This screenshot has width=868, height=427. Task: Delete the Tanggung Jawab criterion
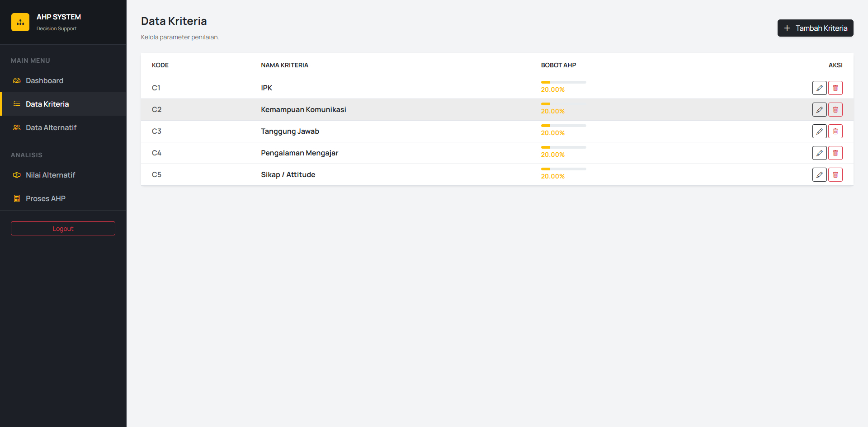(x=835, y=131)
